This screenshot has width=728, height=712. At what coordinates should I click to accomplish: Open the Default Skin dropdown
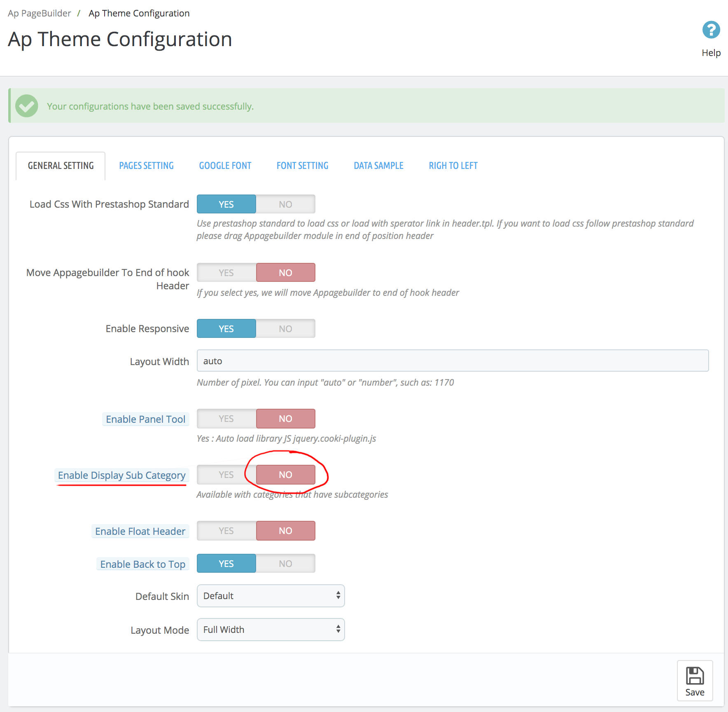click(271, 596)
